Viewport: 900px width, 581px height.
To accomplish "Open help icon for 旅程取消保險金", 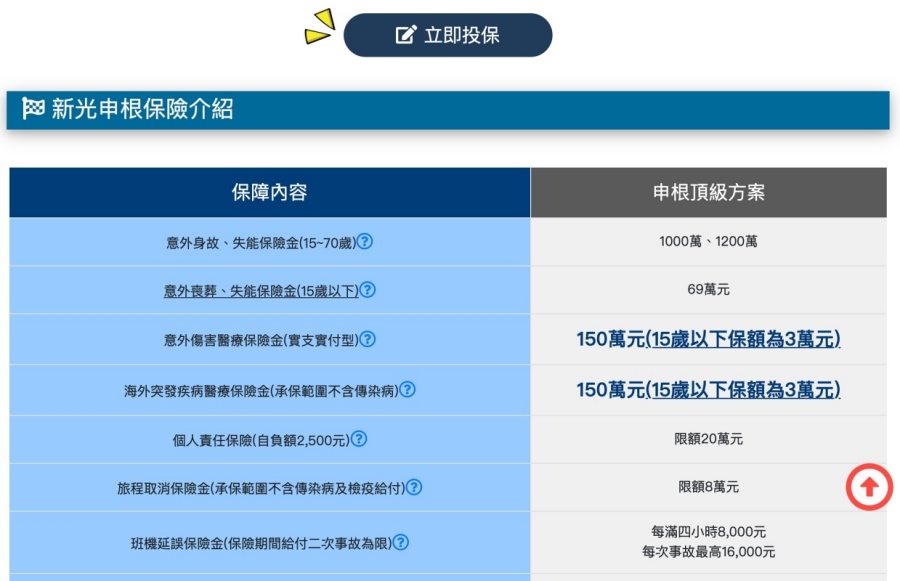I will [414, 487].
